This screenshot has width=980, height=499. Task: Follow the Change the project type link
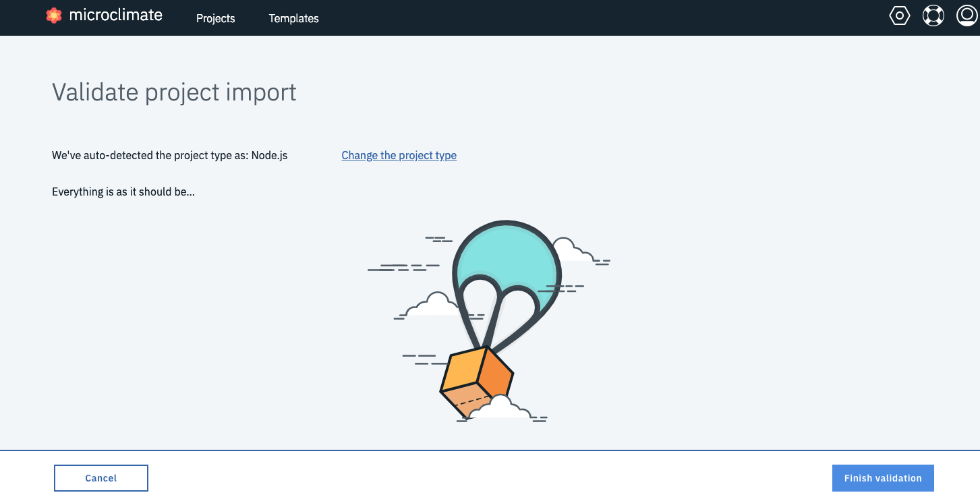(399, 155)
